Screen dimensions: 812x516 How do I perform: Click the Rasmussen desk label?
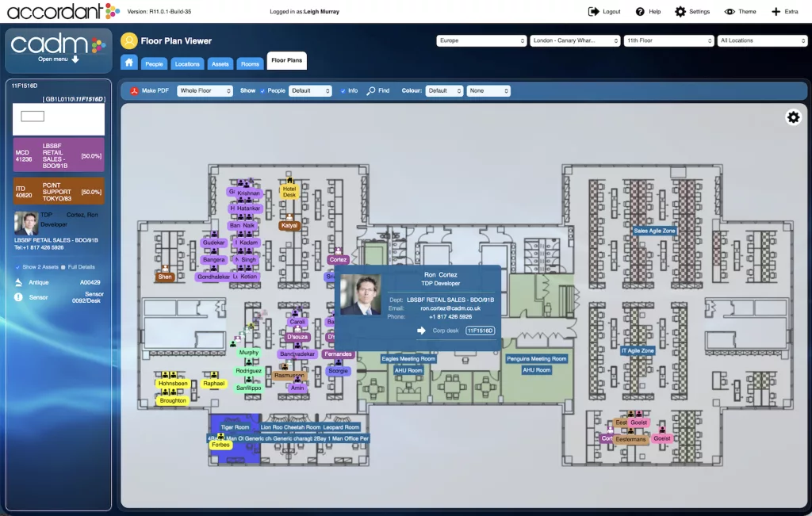(289, 375)
